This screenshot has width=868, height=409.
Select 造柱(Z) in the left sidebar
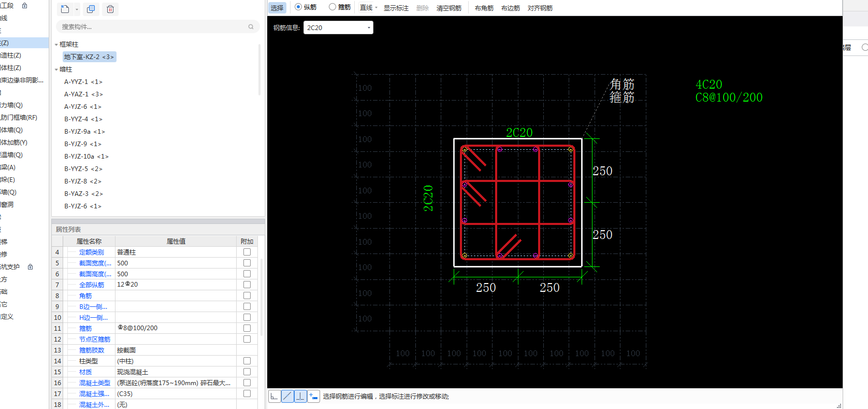(x=11, y=55)
